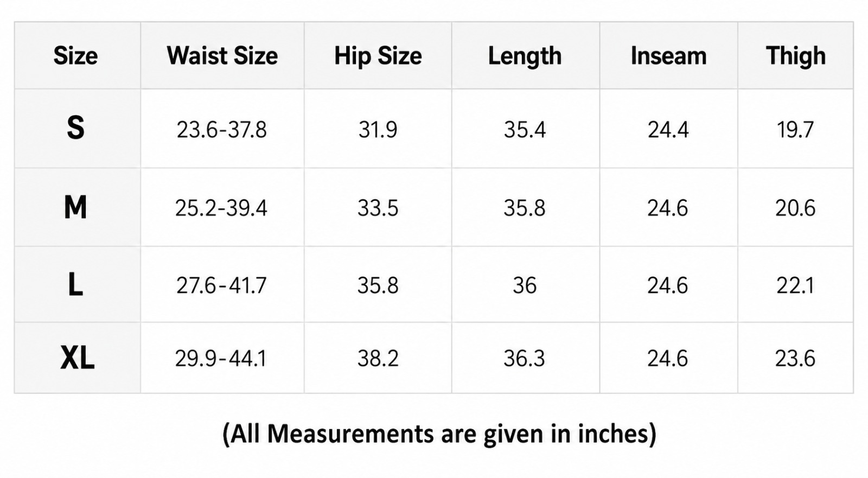Screen dimensions: 868x478
Task: Click the Thigh column header
Action: [x=795, y=56]
